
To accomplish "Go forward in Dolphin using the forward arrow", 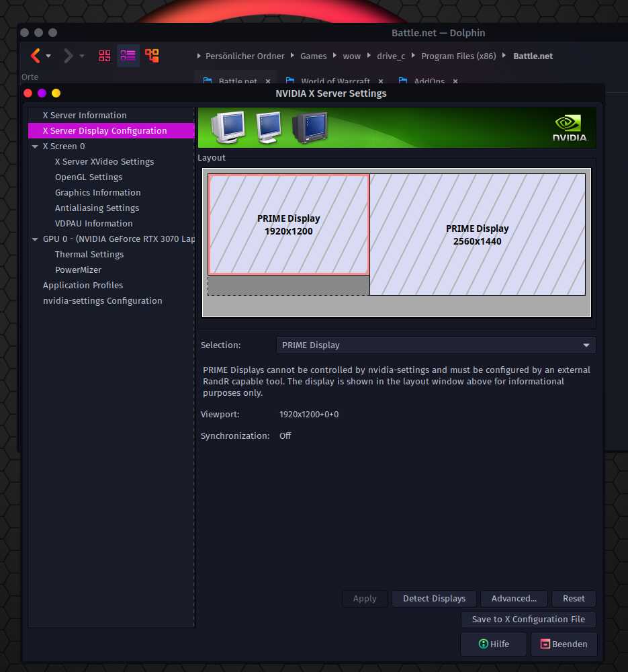I will [68, 56].
